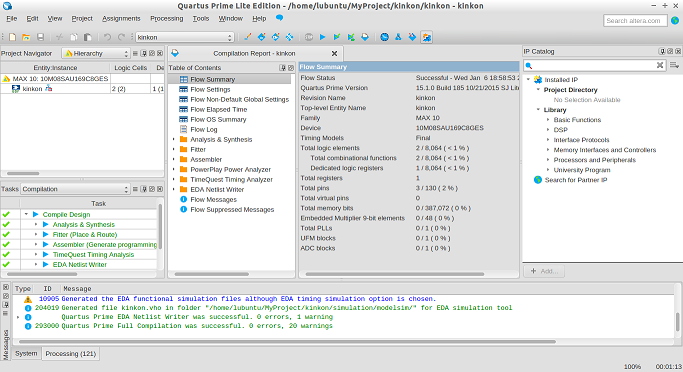Select the kinkon entity in Project Navigator
This screenshot has height=372, width=683.
(x=32, y=88)
